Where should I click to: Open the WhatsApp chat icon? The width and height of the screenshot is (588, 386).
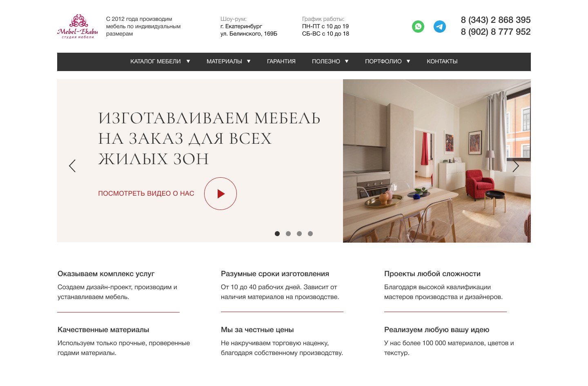pyautogui.click(x=418, y=27)
